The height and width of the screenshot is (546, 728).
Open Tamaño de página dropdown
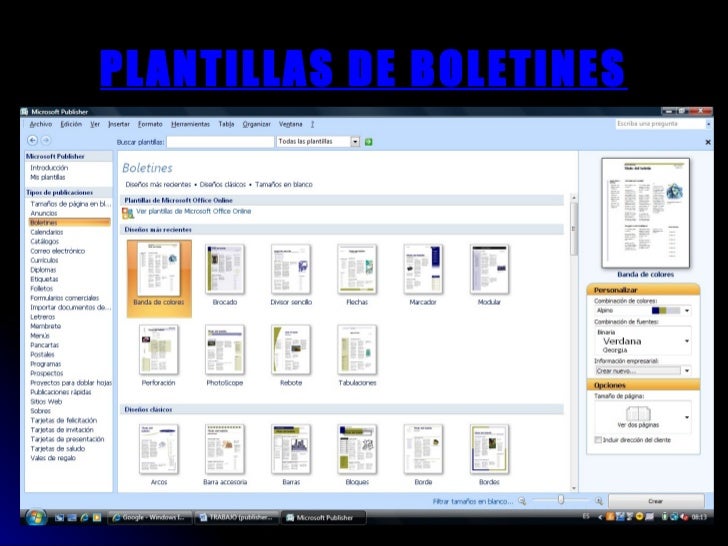tap(687, 417)
